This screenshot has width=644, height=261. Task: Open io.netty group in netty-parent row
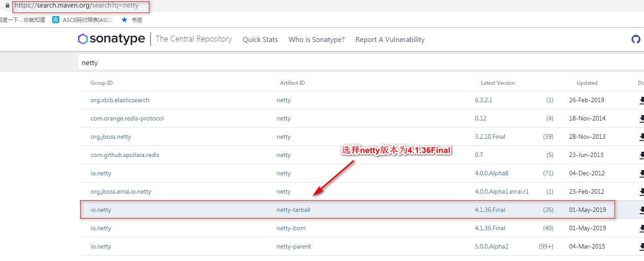(x=101, y=246)
